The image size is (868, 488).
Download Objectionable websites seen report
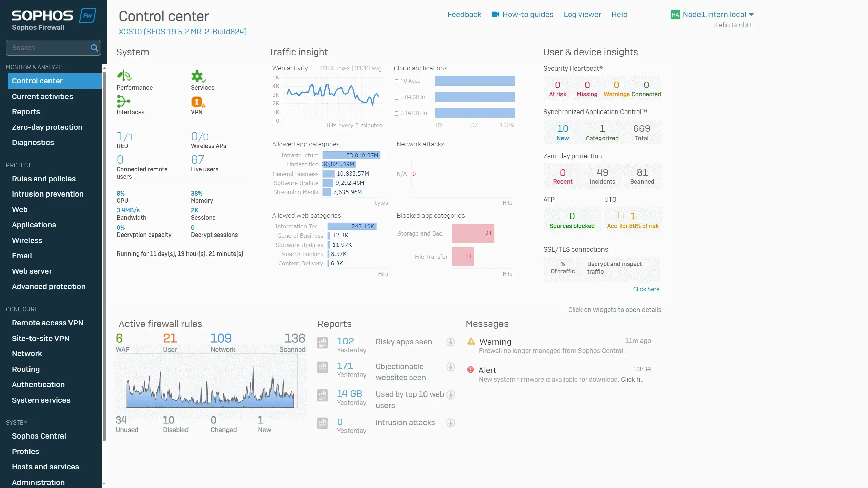tap(451, 367)
